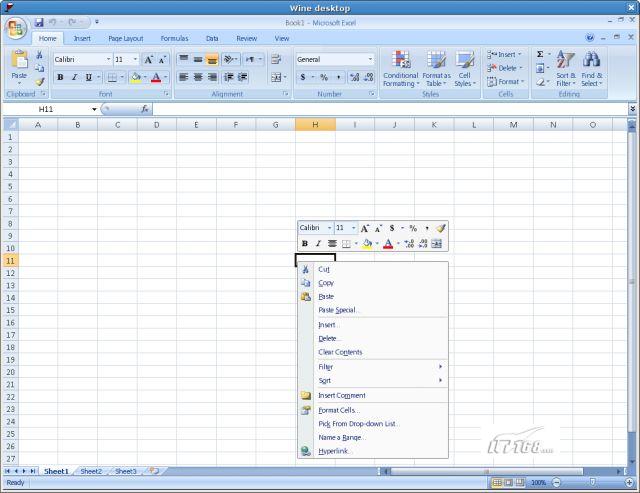Image resolution: width=640 pixels, height=493 pixels.
Task: Click Save icon in Quick Access Toolbar
Action: click(39, 22)
